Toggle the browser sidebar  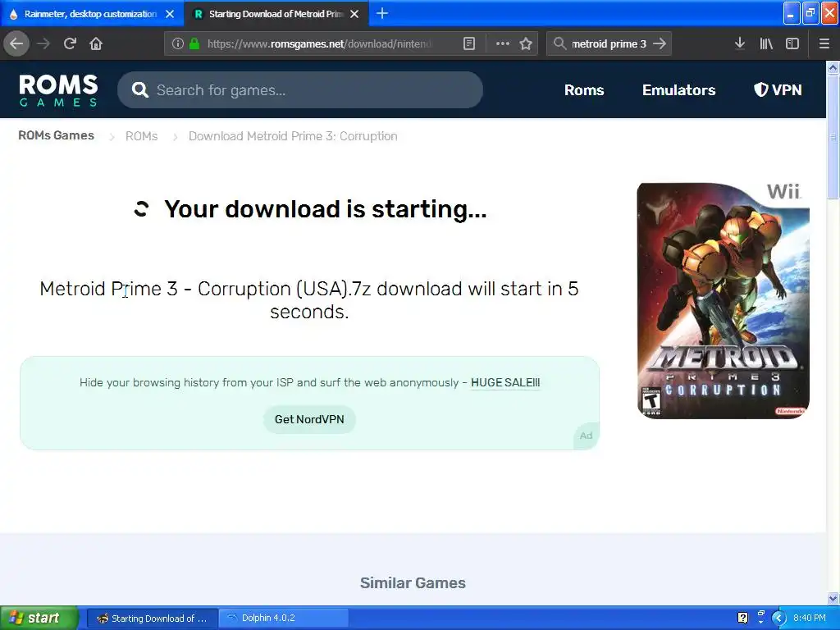click(x=792, y=44)
